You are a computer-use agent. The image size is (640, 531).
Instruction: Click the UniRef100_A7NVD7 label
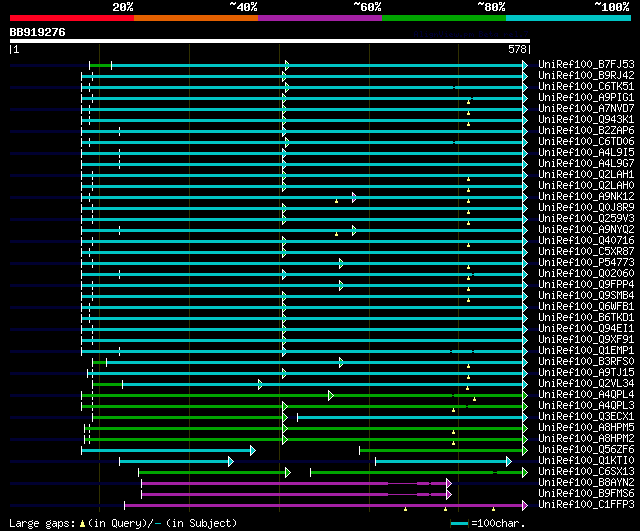click(586, 109)
